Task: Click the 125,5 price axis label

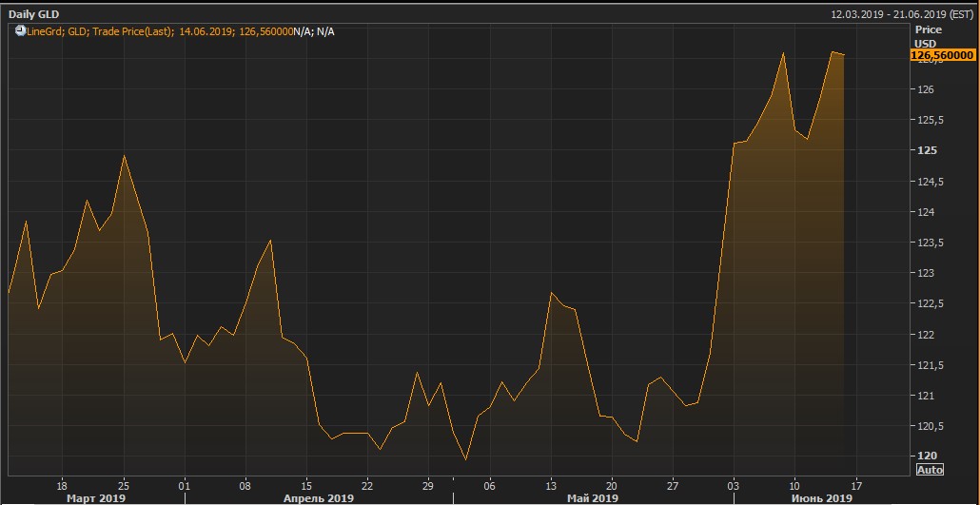Action: point(930,120)
